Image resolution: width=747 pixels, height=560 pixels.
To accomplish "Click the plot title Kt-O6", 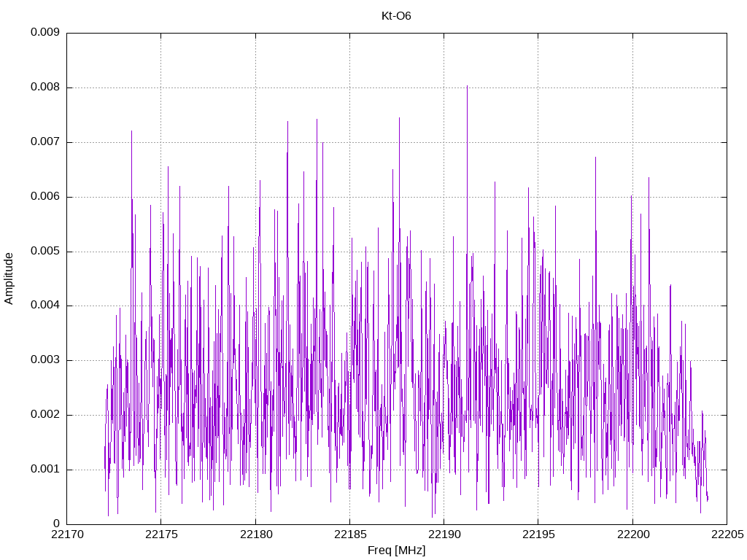I will coord(396,16).
